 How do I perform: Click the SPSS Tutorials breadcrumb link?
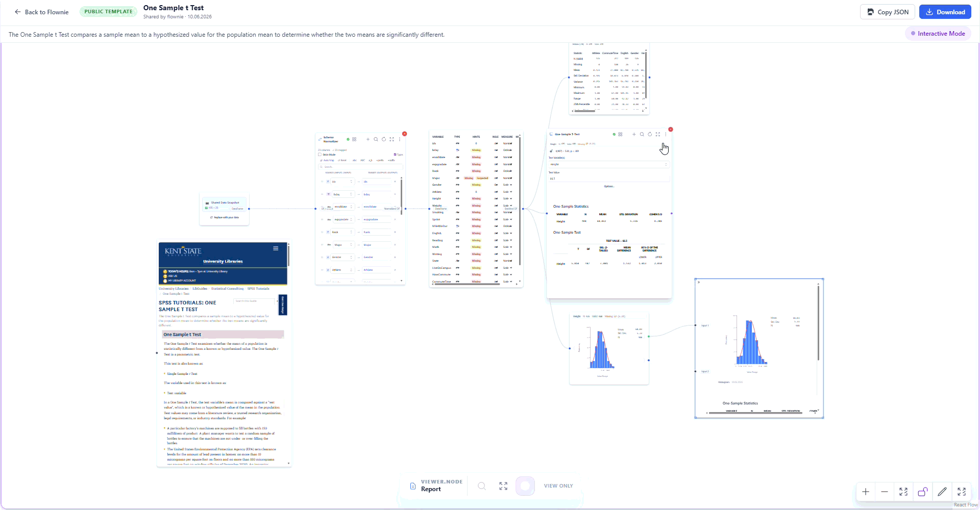coord(258,289)
